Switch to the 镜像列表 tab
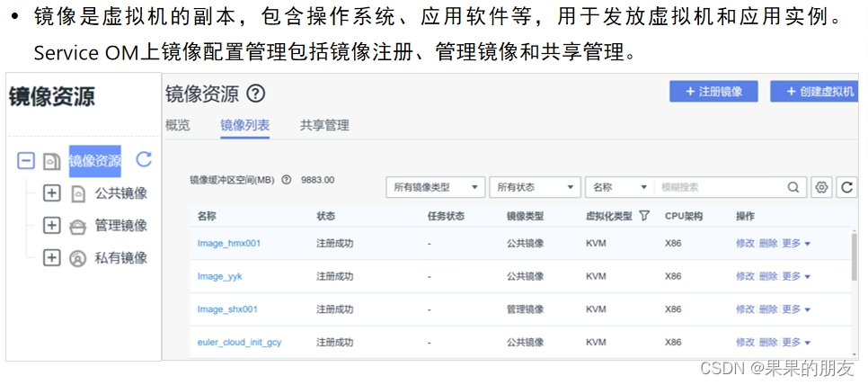Image resolution: width=868 pixels, height=385 pixels. pyautogui.click(x=244, y=125)
